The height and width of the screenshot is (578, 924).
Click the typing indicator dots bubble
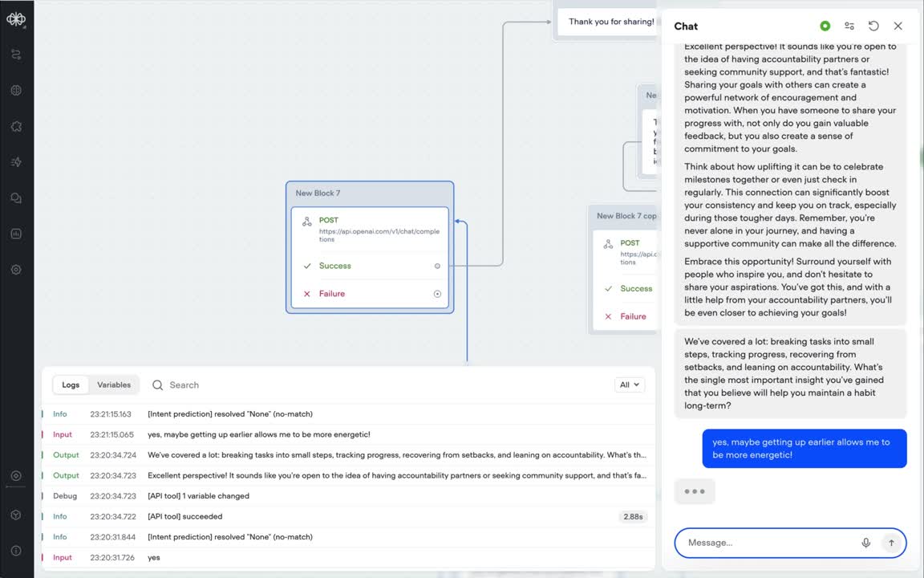coord(694,491)
